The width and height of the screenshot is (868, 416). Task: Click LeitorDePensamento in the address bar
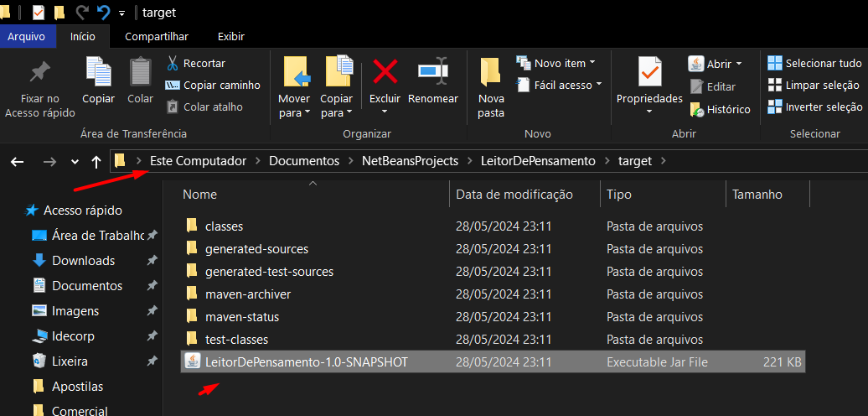[538, 161]
